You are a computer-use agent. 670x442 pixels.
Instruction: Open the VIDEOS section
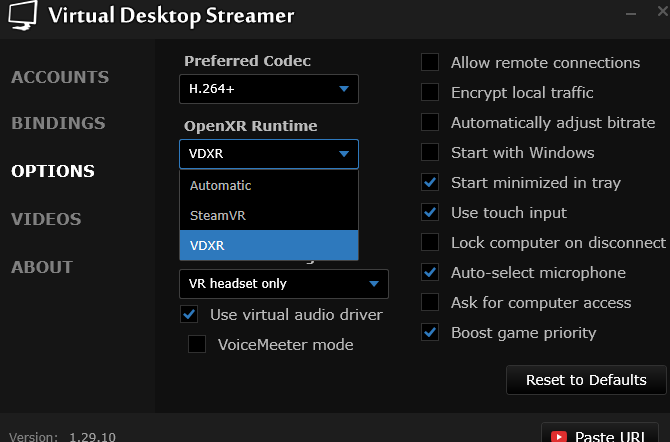(46, 219)
